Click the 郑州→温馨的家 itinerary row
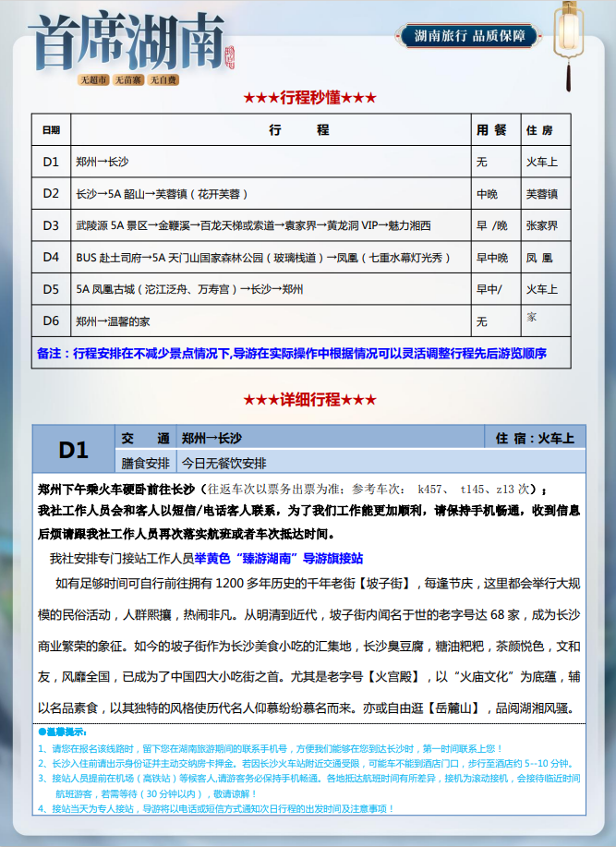616x847 pixels. (x=271, y=321)
